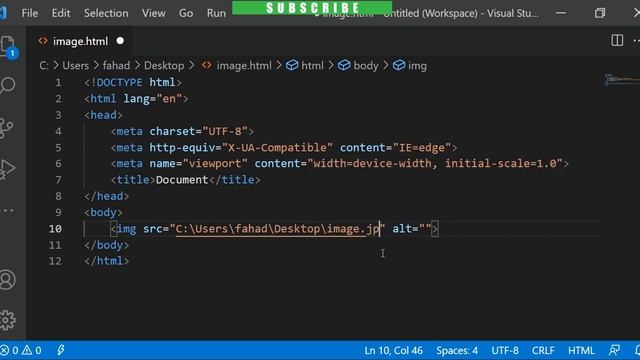This screenshot has width=640, height=360.
Task: Click the word Document in title tag
Action: (182, 180)
